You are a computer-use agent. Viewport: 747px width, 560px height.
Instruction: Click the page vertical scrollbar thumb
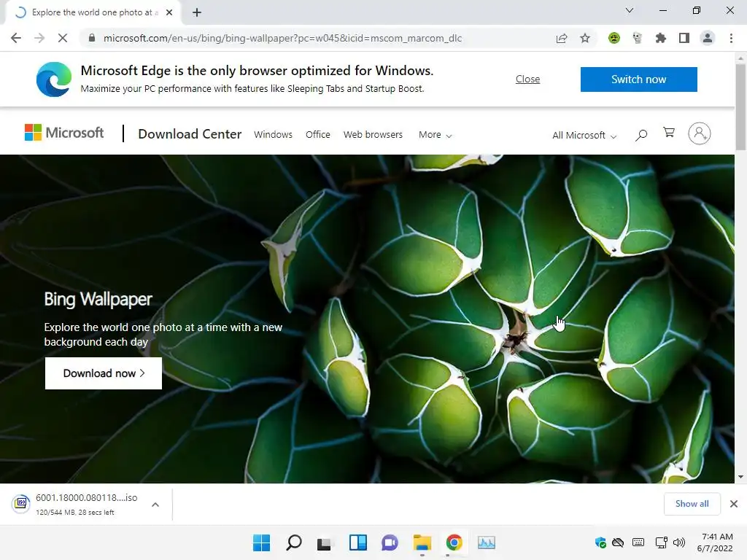(740, 107)
